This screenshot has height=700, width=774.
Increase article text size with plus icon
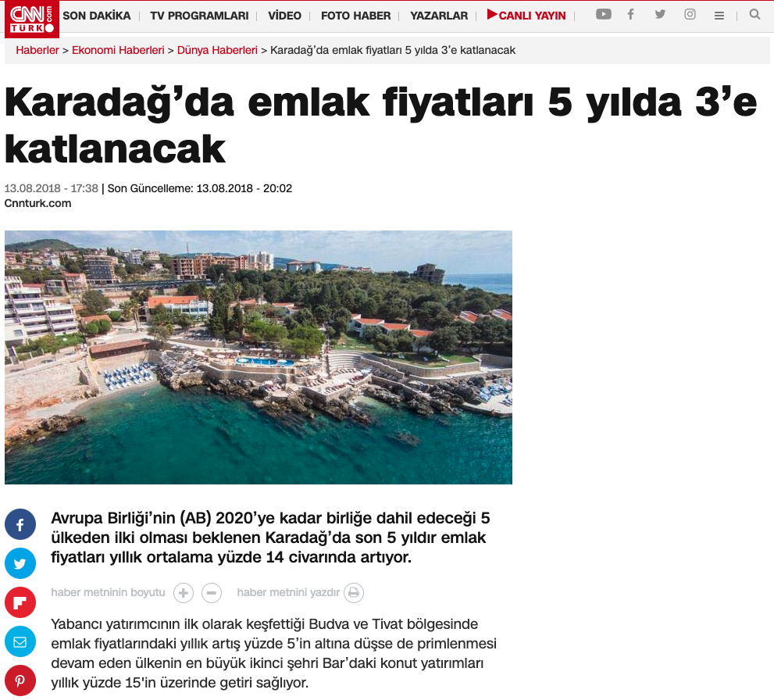[183, 593]
